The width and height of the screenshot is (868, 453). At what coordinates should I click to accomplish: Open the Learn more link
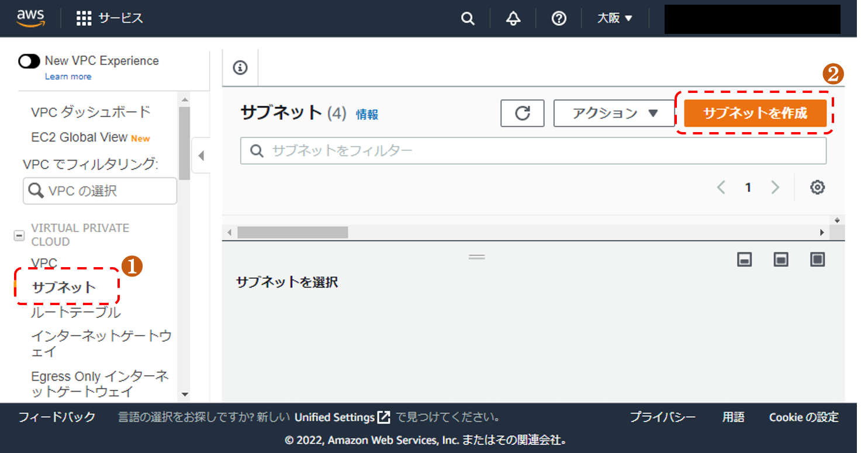tap(68, 77)
